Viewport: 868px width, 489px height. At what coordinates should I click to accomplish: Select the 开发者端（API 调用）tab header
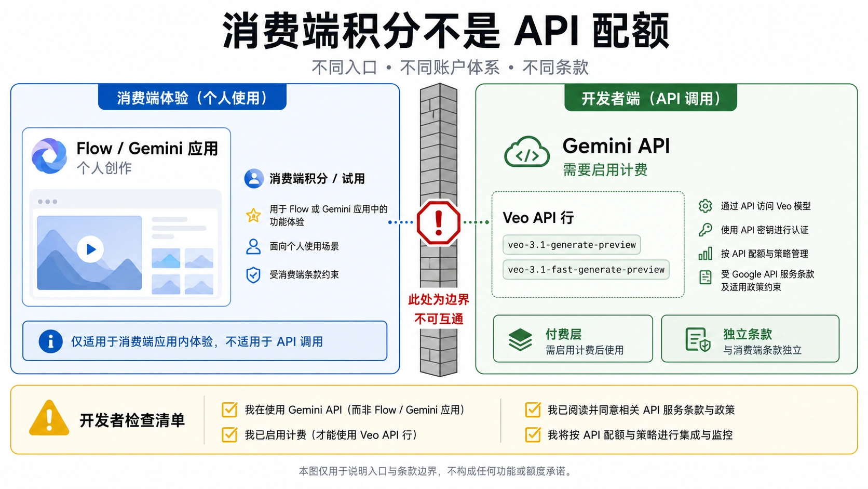point(650,98)
